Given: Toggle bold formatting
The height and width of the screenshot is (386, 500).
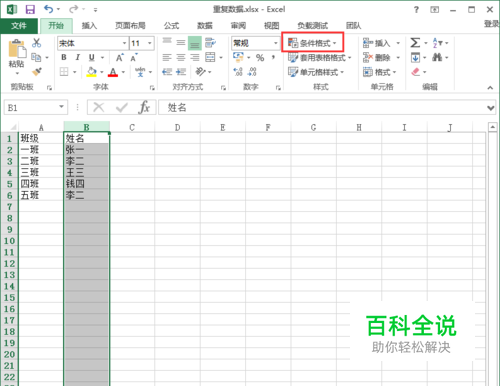Looking at the screenshot, I should tap(64, 57).
